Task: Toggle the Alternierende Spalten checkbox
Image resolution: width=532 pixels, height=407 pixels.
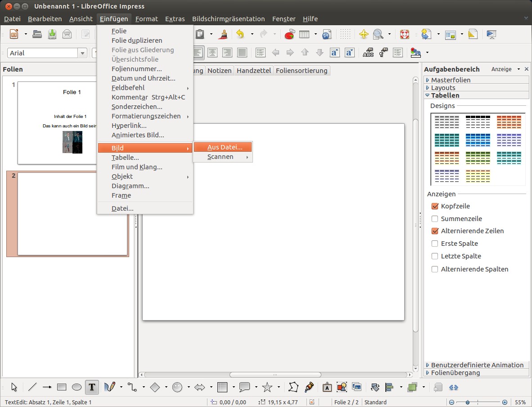Action: pos(435,269)
